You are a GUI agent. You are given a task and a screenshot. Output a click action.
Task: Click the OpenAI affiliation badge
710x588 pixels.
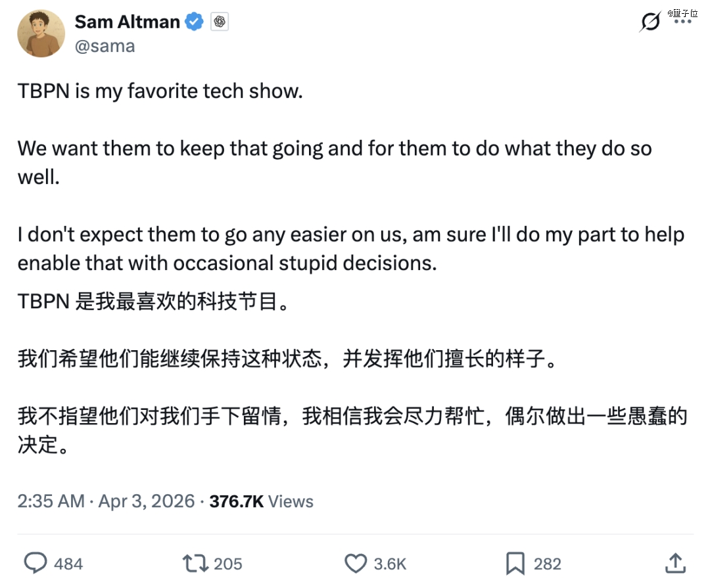click(x=220, y=22)
